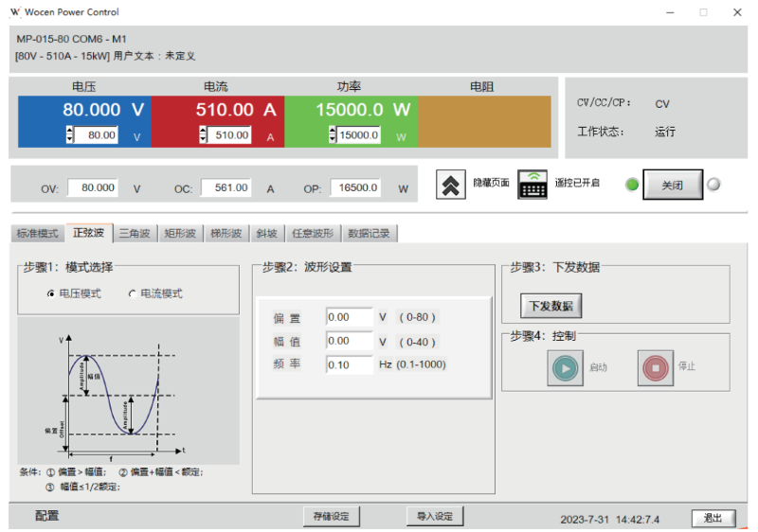758x532 pixels.
Task: Click the 频率 frequency input field
Action: [349, 364]
